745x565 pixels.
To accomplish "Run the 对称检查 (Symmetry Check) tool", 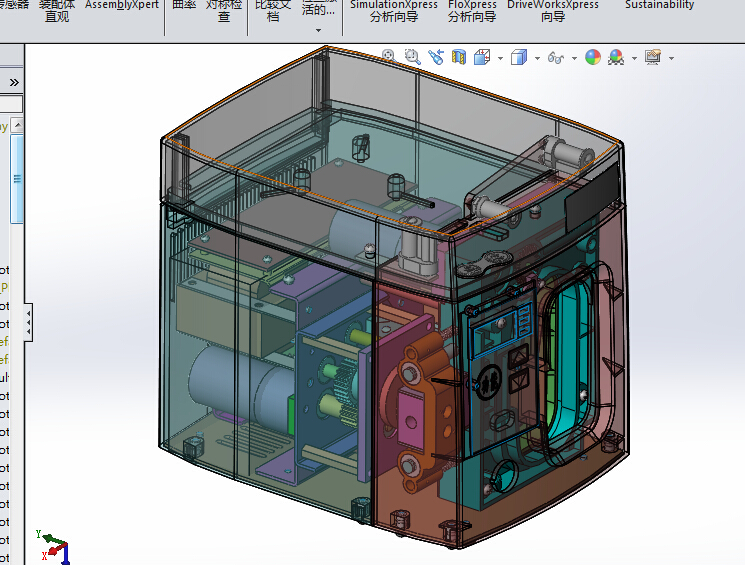I will [224, 10].
